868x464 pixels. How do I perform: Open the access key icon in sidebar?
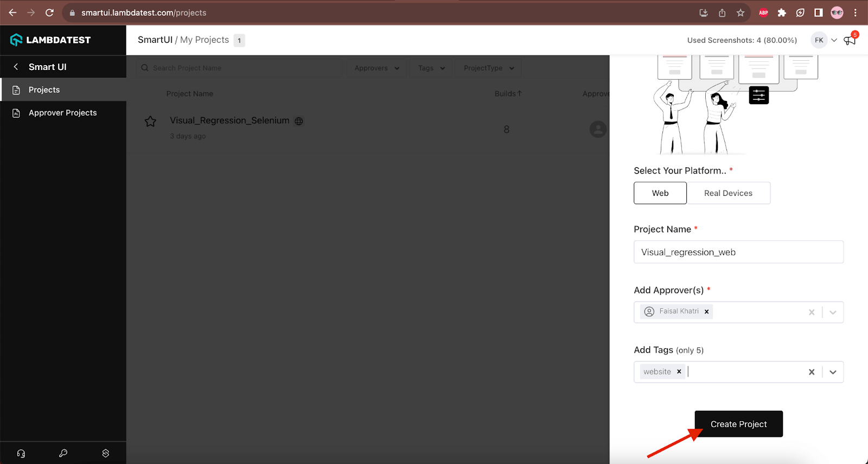coord(63,453)
